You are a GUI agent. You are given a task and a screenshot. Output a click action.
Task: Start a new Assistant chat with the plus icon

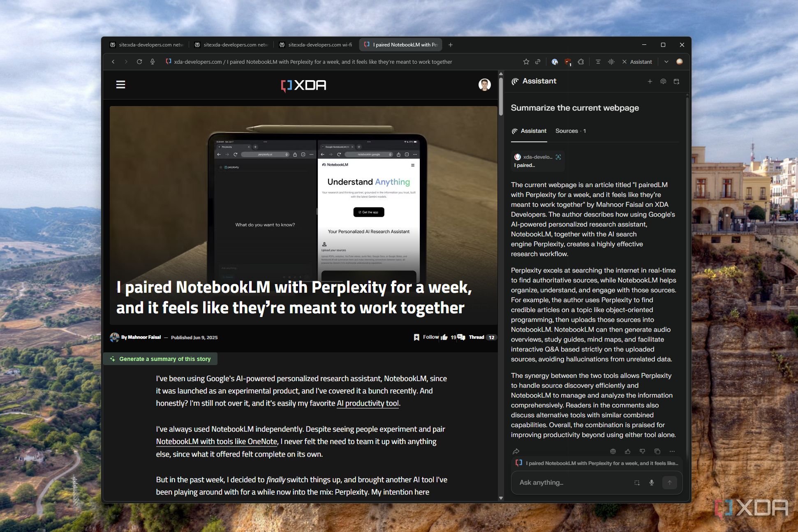click(650, 81)
